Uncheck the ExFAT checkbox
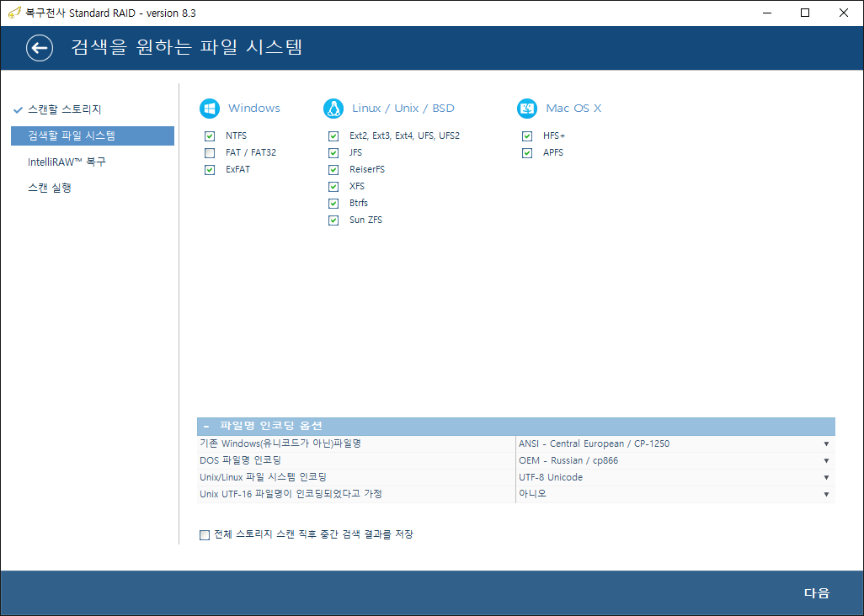Image resolution: width=864 pixels, height=616 pixels. coord(210,169)
